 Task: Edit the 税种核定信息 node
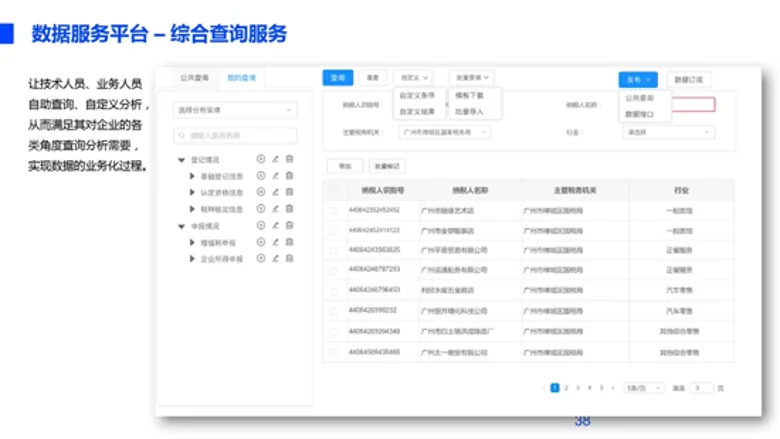[x=275, y=208]
